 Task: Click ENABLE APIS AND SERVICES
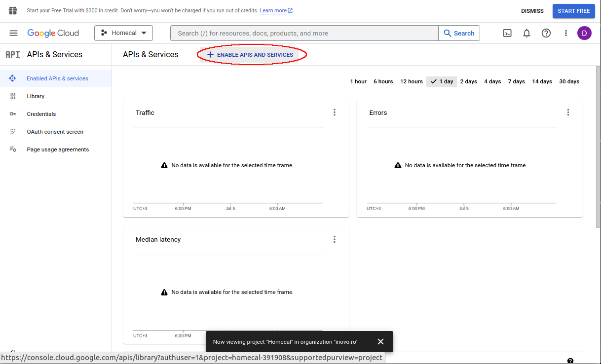(x=252, y=55)
